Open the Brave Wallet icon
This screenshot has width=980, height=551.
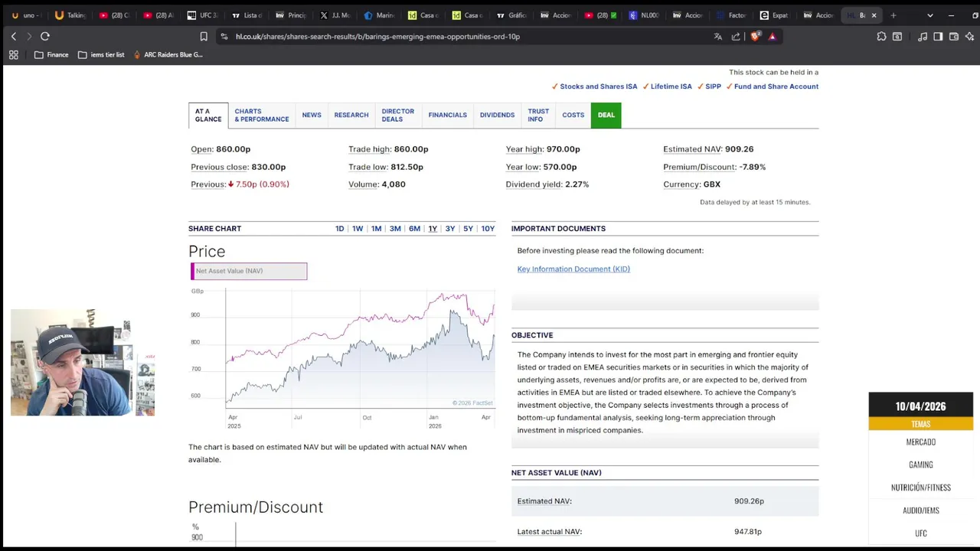954,36
